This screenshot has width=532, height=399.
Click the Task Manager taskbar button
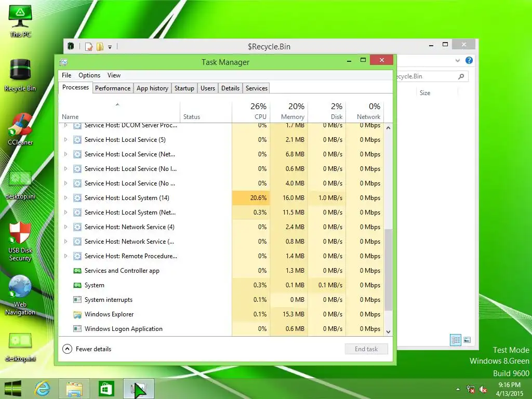138,389
